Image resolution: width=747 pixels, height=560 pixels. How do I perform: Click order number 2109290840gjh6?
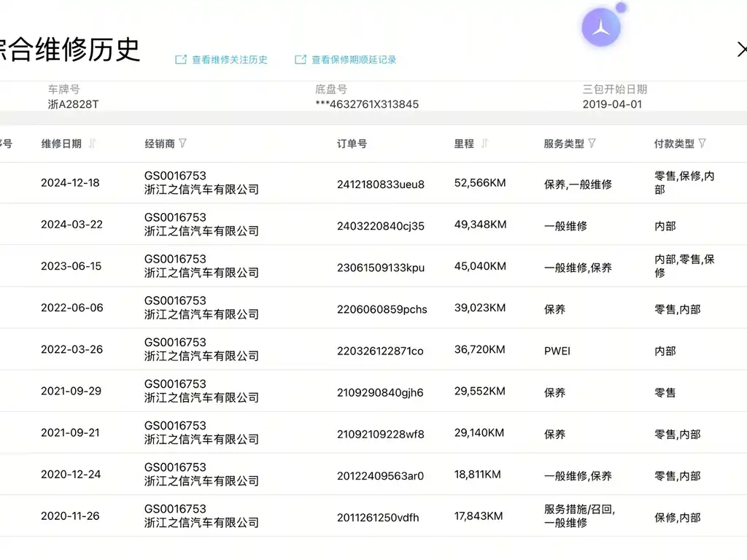click(x=380, y=392)
